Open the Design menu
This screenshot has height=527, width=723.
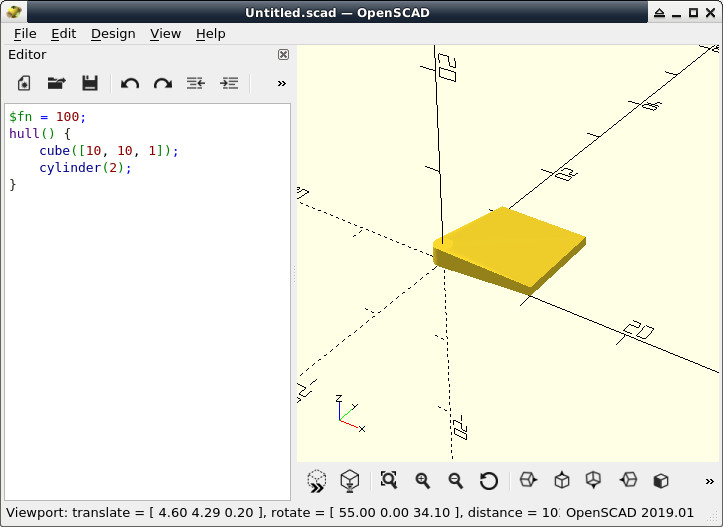point(113,34)
